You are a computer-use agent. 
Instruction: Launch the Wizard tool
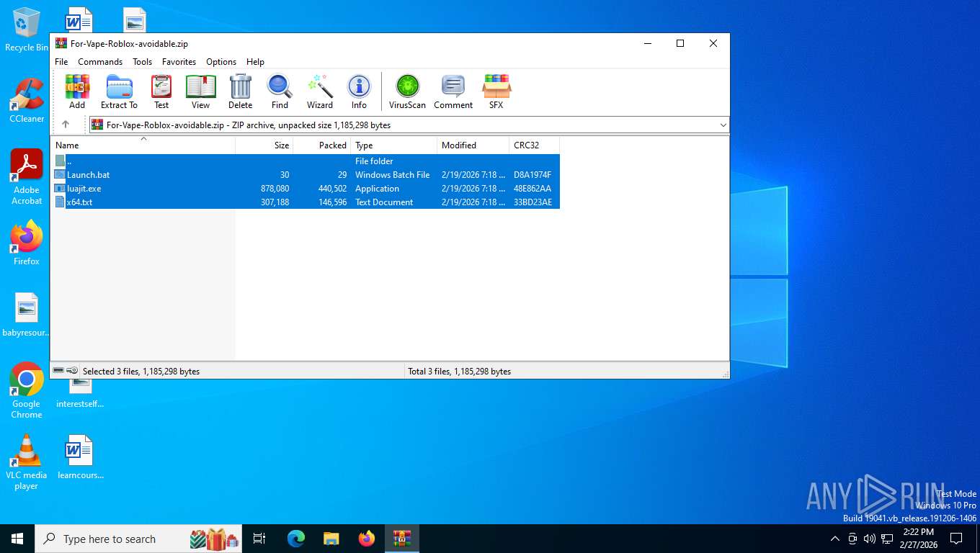[x=320, y=91]
